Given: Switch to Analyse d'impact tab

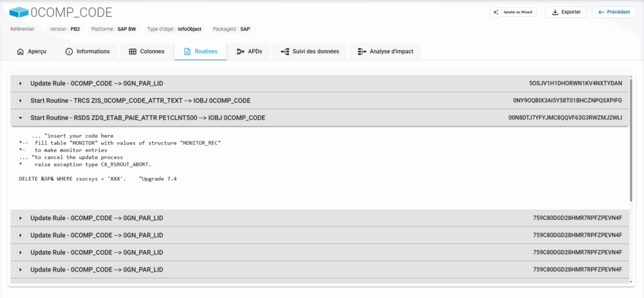Looking at the screenshot, I should 386,52.
